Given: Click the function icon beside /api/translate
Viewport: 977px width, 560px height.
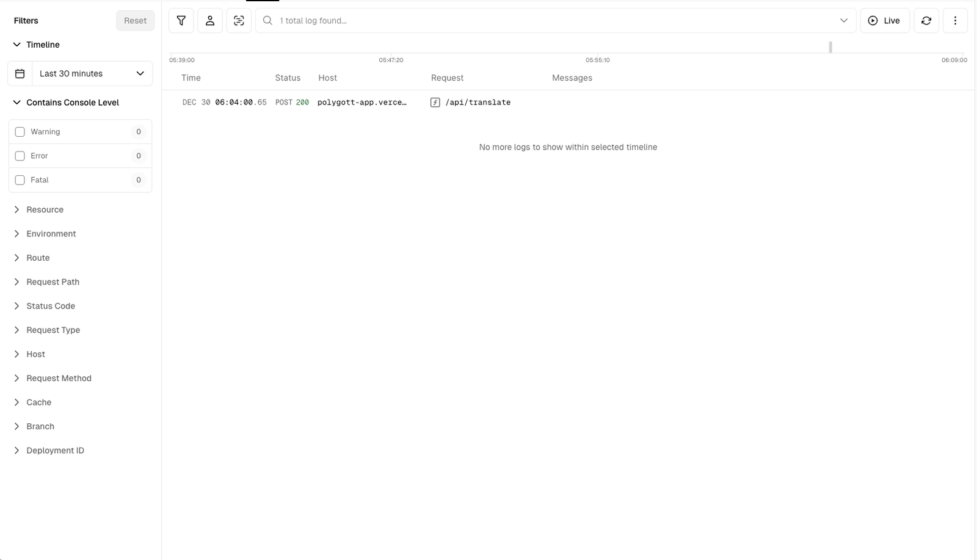Looking at the screenshot, I should pyautogui.click(x=434, y=102).
